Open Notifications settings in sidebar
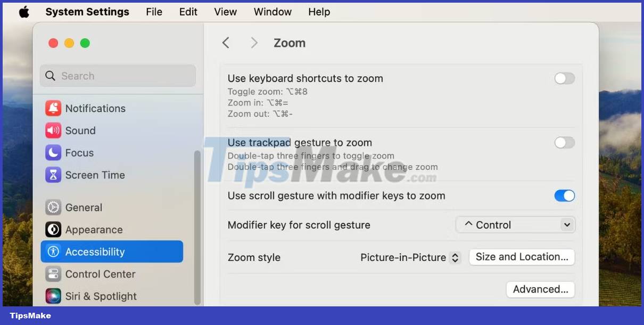Viewport: 644px width, 325px height. (x=95, y=108)
